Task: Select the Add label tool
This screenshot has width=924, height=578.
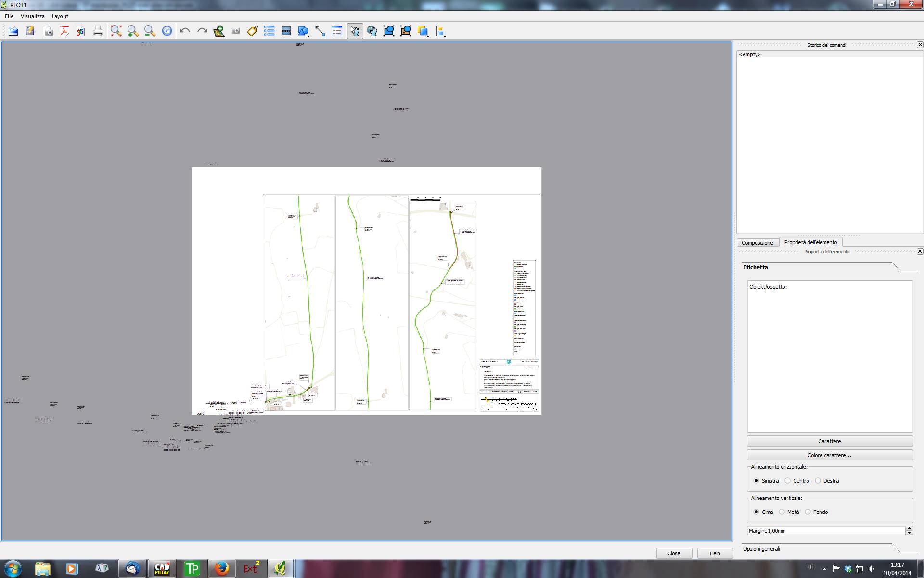Action: point(253,31)
